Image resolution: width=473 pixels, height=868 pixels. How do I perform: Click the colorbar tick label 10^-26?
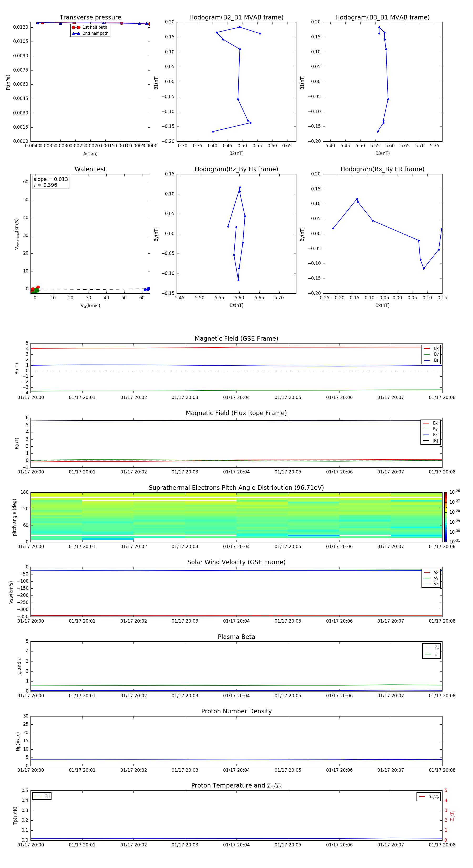[455, 492]
